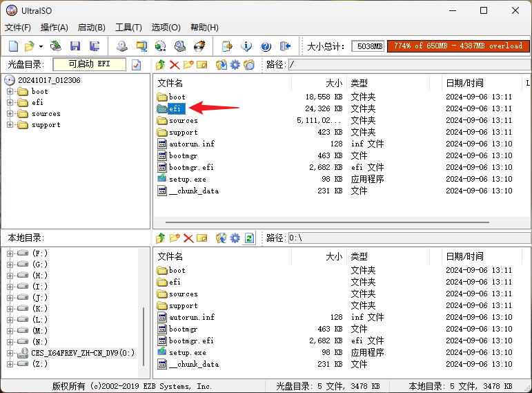Open the 工具(T) menu
Viewport: 532px width, 393px height.
coord(128,28)
